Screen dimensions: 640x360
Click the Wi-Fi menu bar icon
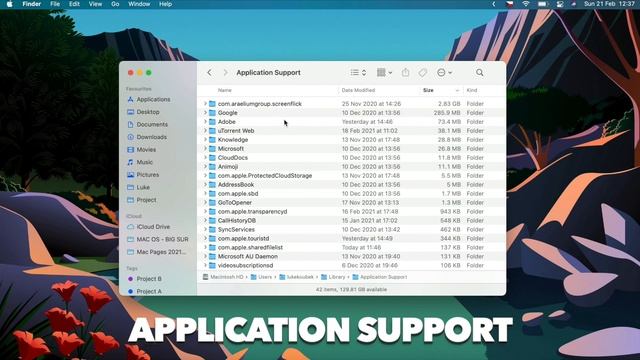526,4
